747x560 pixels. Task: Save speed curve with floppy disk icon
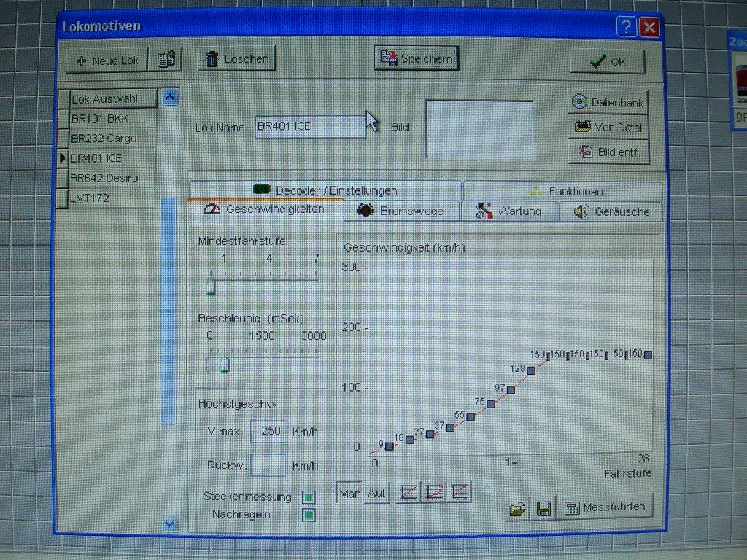[543, 508]
